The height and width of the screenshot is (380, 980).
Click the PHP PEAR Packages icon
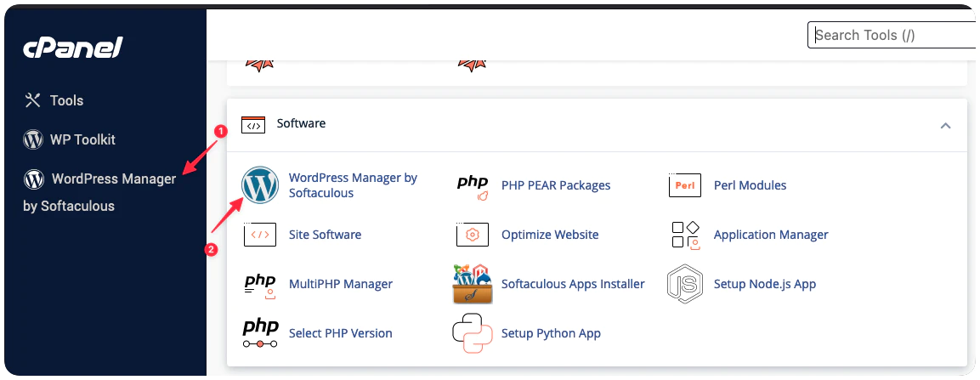(473, 185)
